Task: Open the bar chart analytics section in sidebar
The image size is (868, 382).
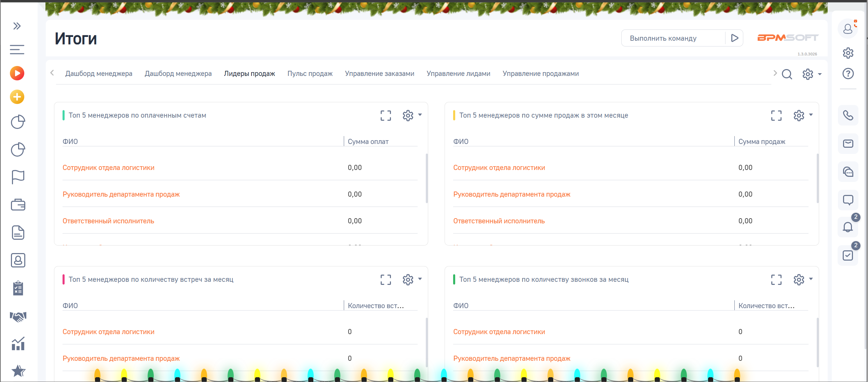Action: pos(18,344)
